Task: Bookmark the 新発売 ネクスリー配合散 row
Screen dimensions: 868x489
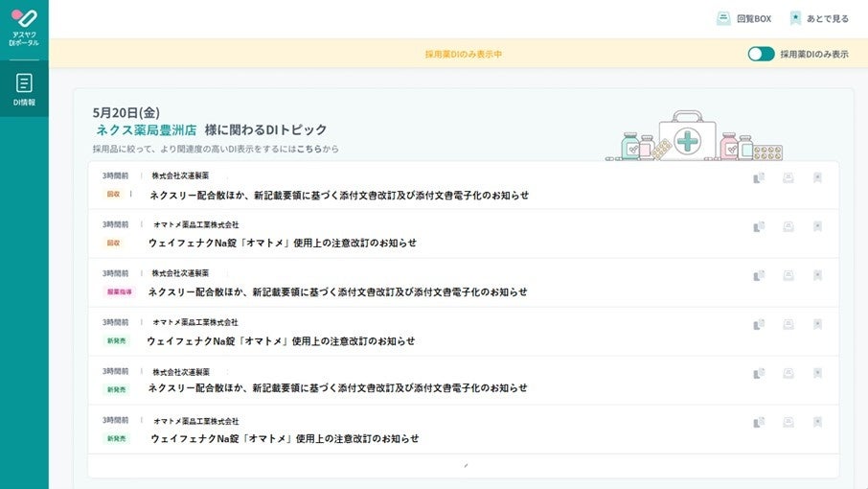Action: tap(817, 373)
